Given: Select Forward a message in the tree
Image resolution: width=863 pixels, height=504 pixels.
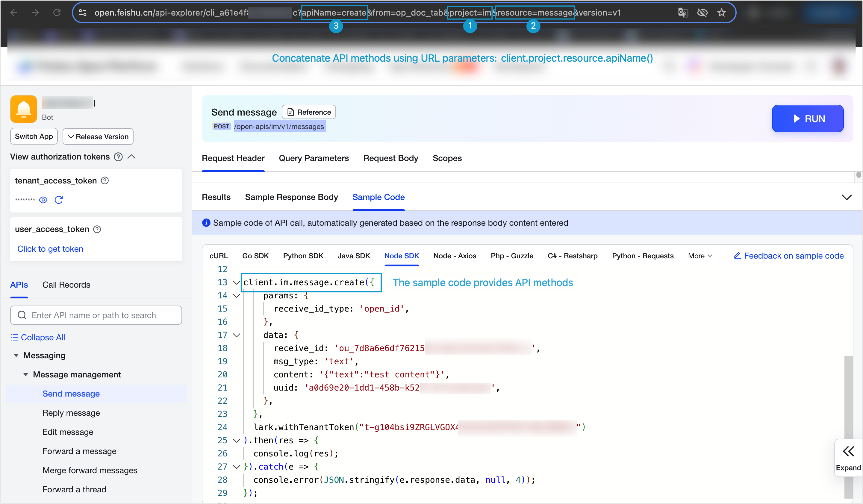Looking at the screenshot, I should click(79, 451).
